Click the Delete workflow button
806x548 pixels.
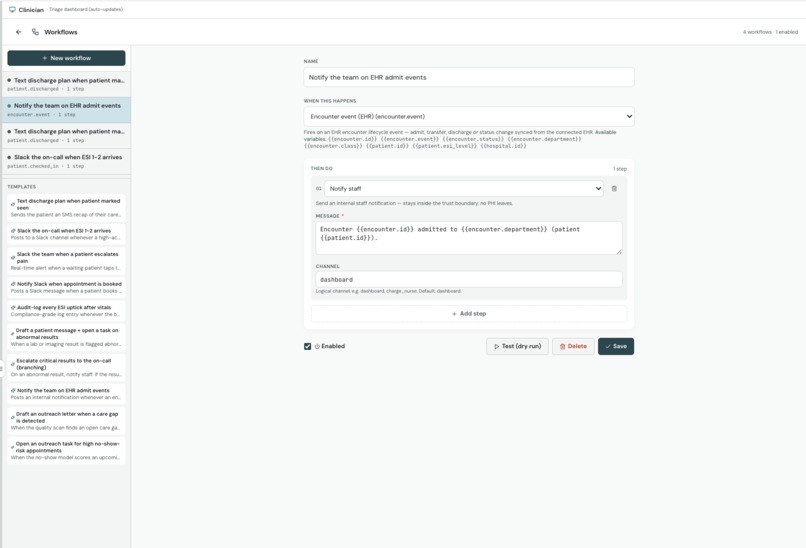tap(573, 346)
